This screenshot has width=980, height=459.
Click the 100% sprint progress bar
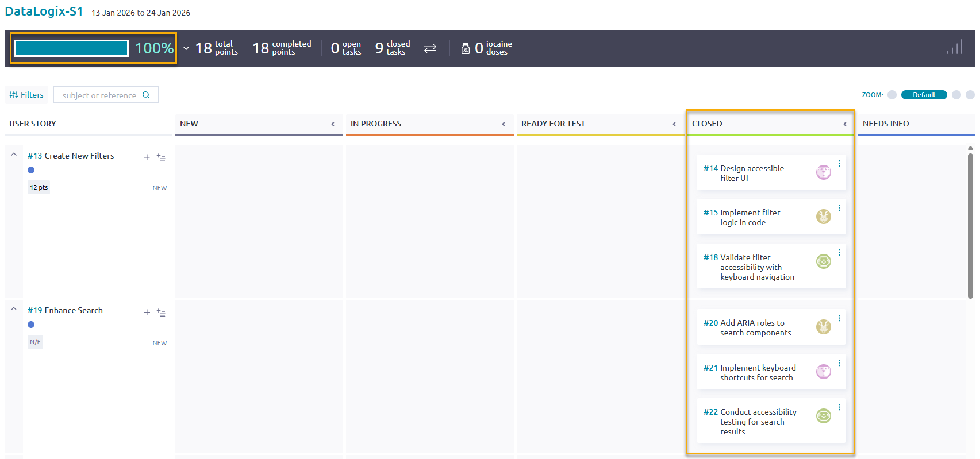[x=71, y=48]
